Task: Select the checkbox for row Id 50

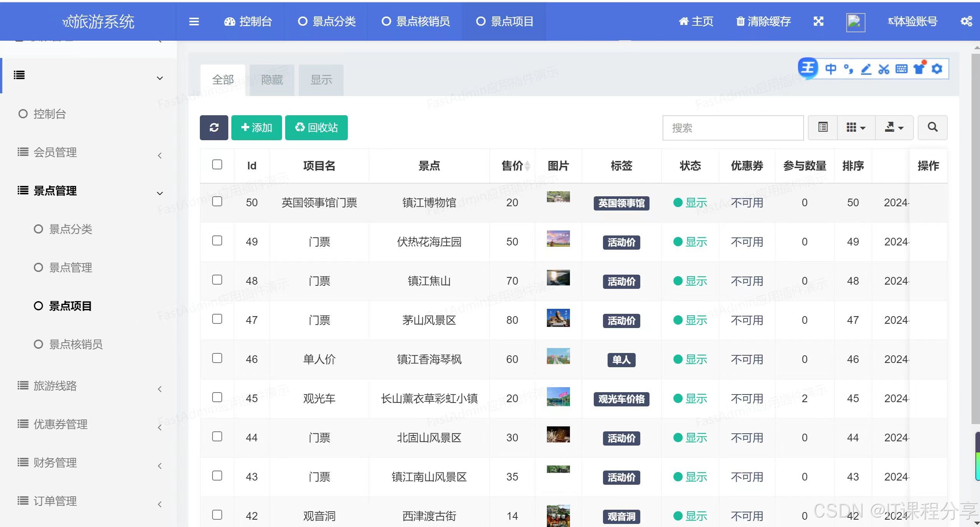Action: tap(217, 202)
